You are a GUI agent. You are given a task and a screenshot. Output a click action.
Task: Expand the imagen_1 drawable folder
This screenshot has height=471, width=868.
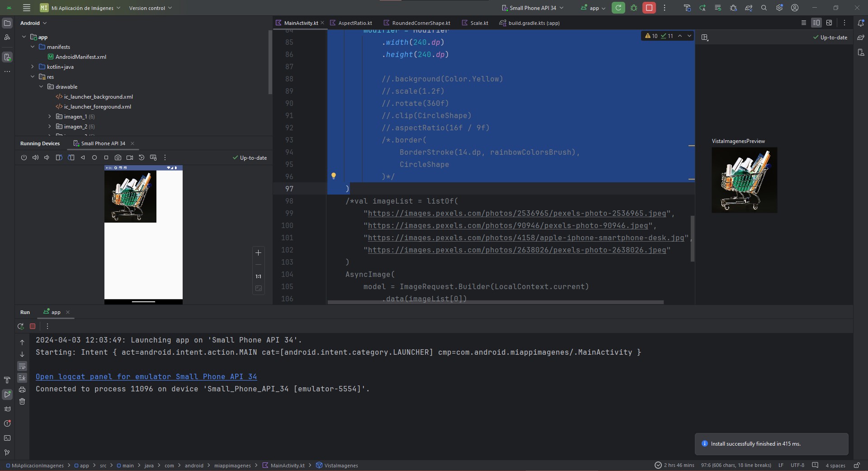pos(50,117)
